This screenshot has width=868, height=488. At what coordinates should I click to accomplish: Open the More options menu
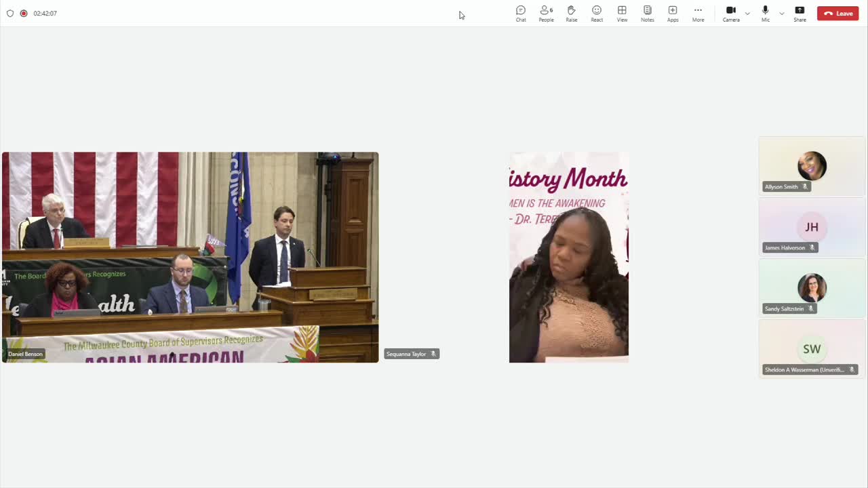(698, 14)
